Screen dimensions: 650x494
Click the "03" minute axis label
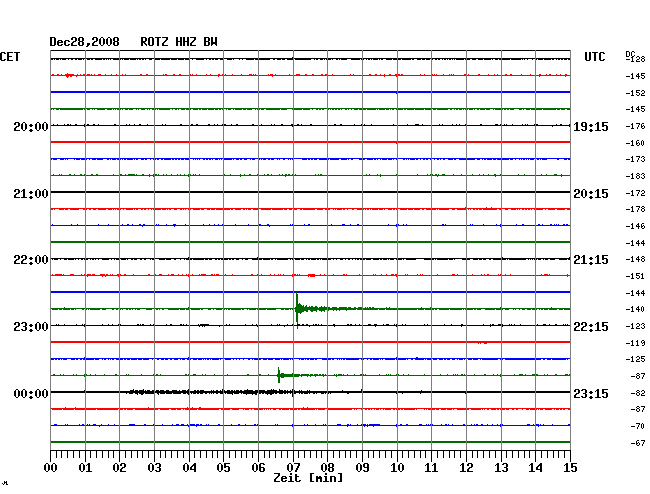click(x=154, y=468)
